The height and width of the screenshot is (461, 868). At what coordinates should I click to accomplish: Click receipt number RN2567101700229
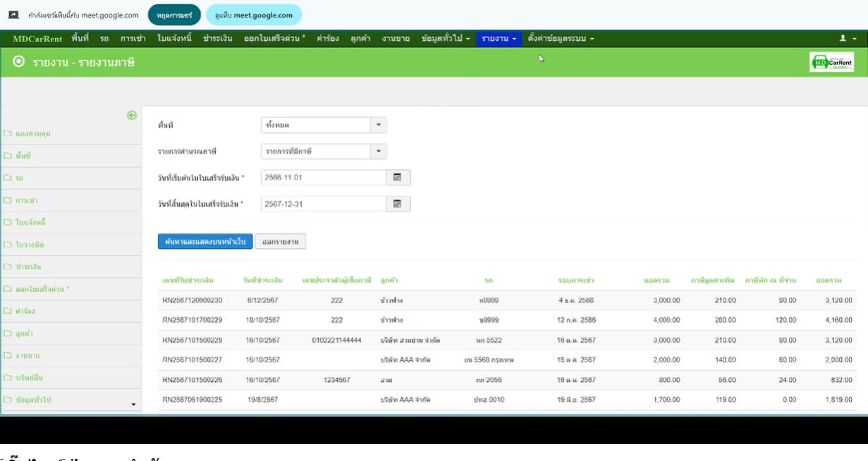click(192, 320)
